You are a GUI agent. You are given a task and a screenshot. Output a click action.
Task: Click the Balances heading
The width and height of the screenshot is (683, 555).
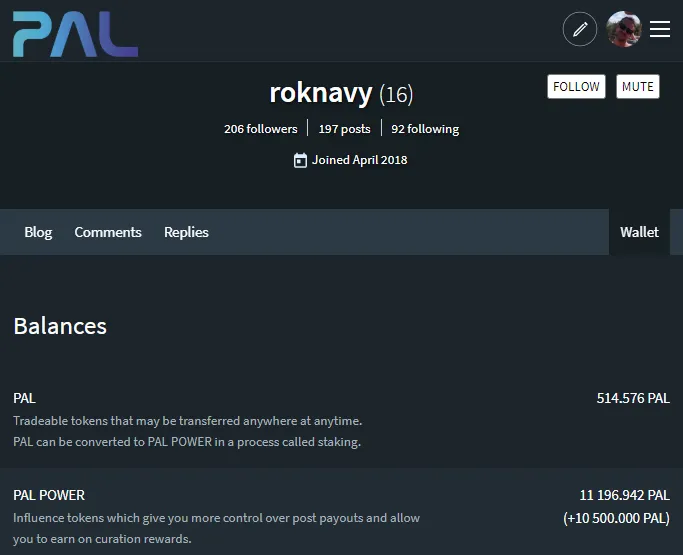coord(60,326)
